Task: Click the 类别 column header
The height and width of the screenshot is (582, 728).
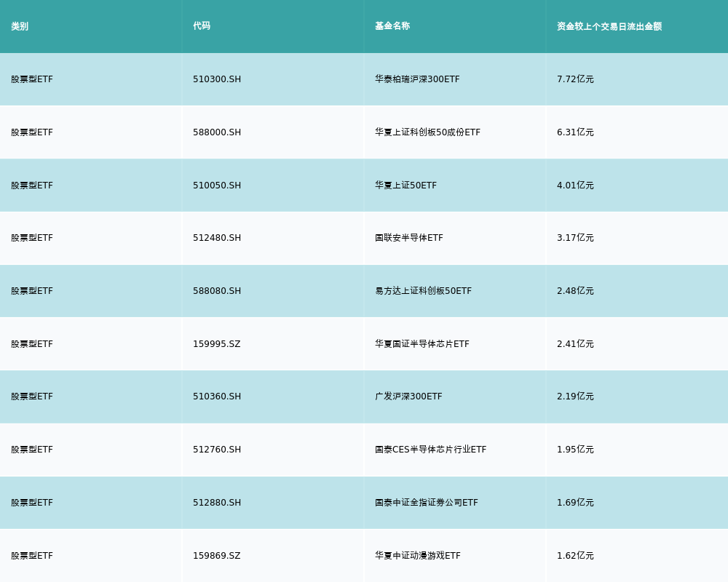Action: 20,26
